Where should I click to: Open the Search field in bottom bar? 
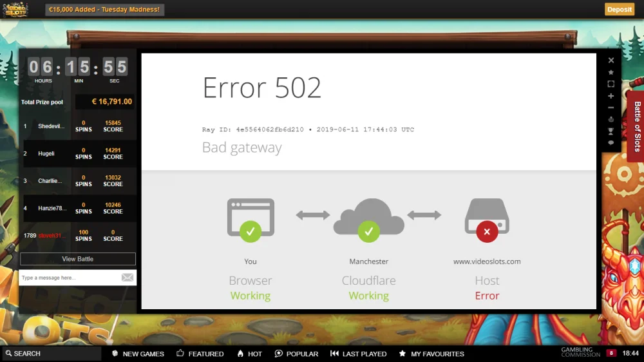point(52,354)
